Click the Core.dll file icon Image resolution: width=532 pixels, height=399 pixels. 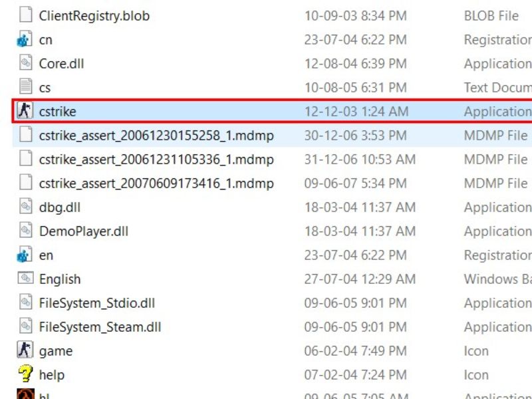[x=25, y=63]
